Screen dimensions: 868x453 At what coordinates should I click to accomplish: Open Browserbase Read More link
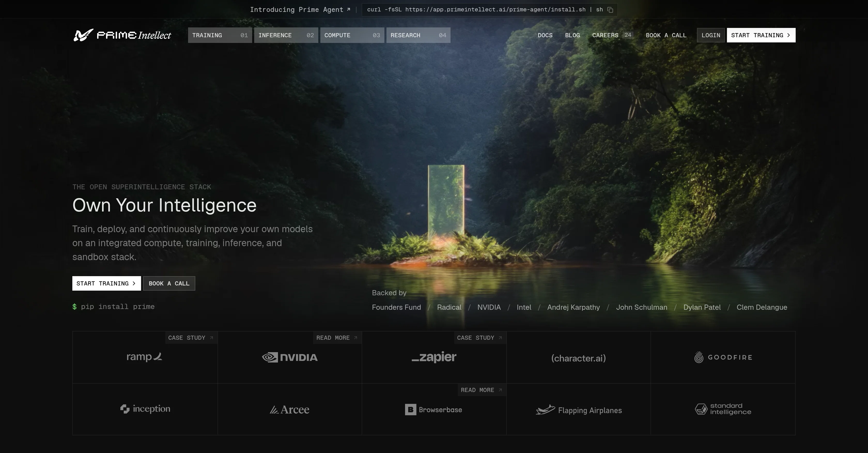coord(482,390)
